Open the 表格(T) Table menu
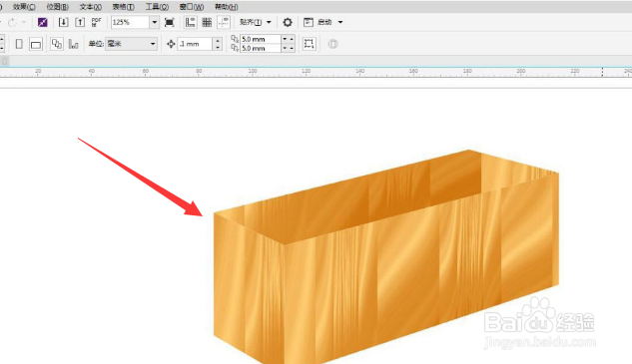Image resolution: width=632 pixels, height=364 pixels. (x=124, y=7)
